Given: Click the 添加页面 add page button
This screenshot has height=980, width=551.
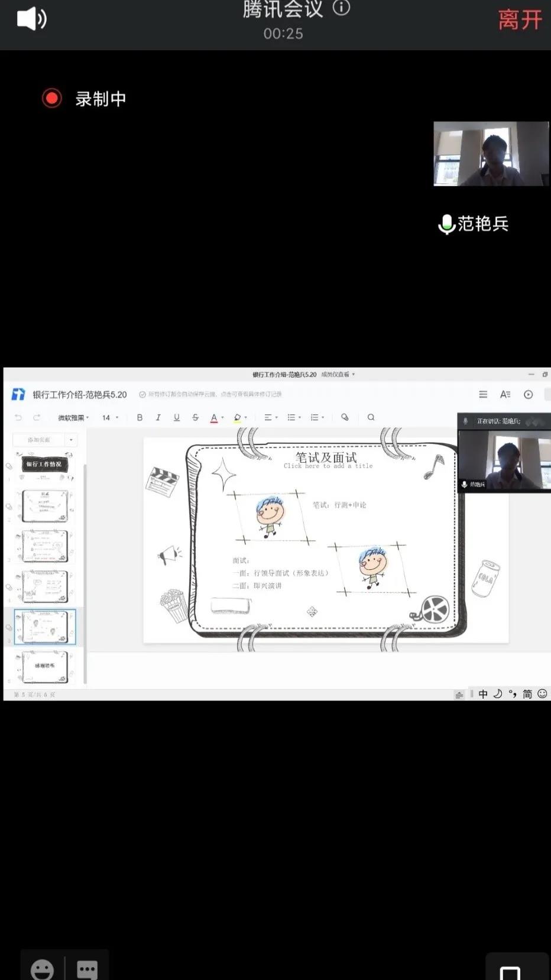Looking at the screenshot, I should click(x=39, y=440).
